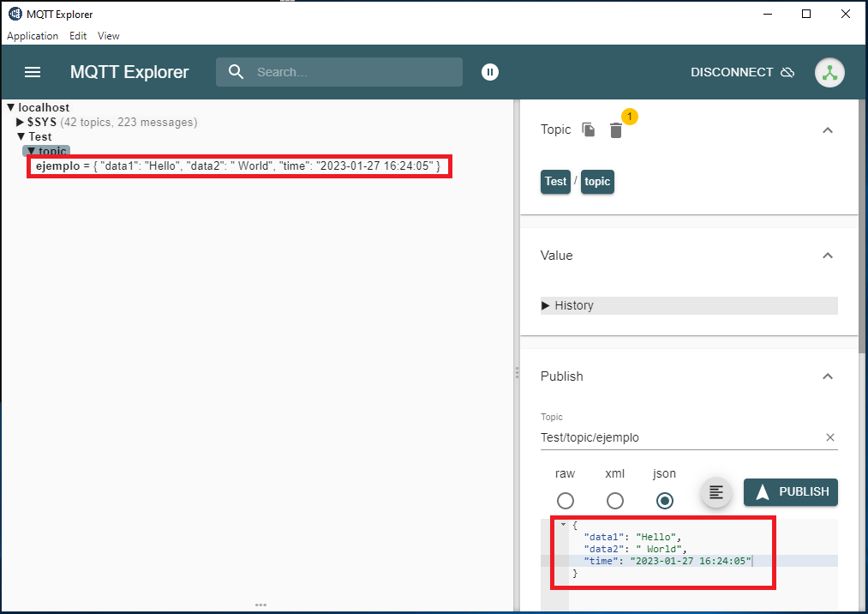
Task: Click the topic breadcrumb chip
Action: (x=597, y=182)
